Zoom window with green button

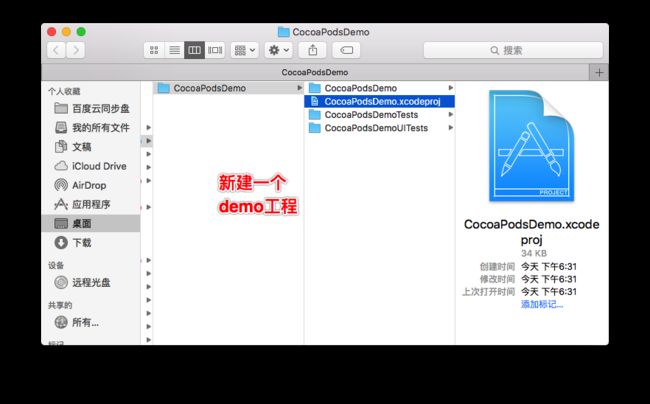[x=81, y=31]
